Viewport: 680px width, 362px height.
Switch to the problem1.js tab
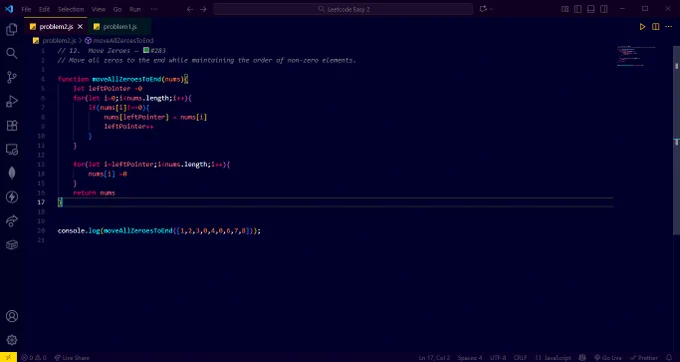click(120, 27)
